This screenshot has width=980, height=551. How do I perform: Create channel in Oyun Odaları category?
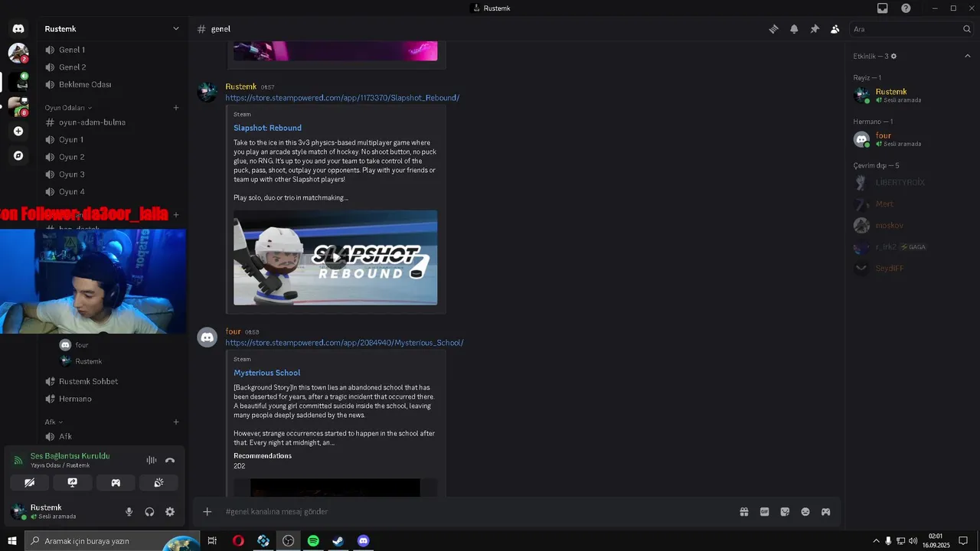[176, 108]
